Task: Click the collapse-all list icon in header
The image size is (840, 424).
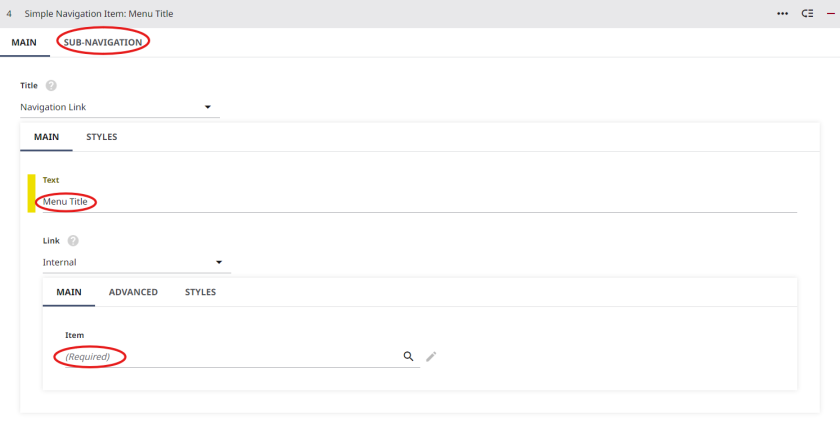Action: point(807,13)
